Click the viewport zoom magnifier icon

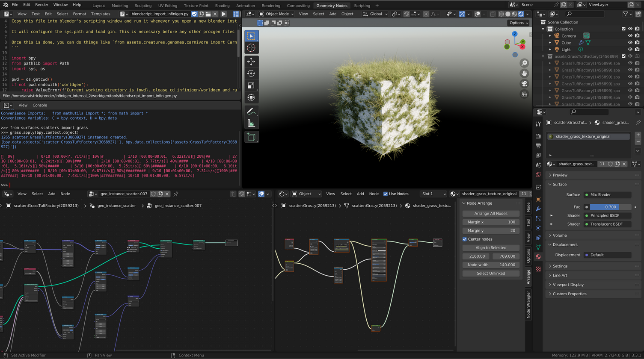(x=524, y=63)
